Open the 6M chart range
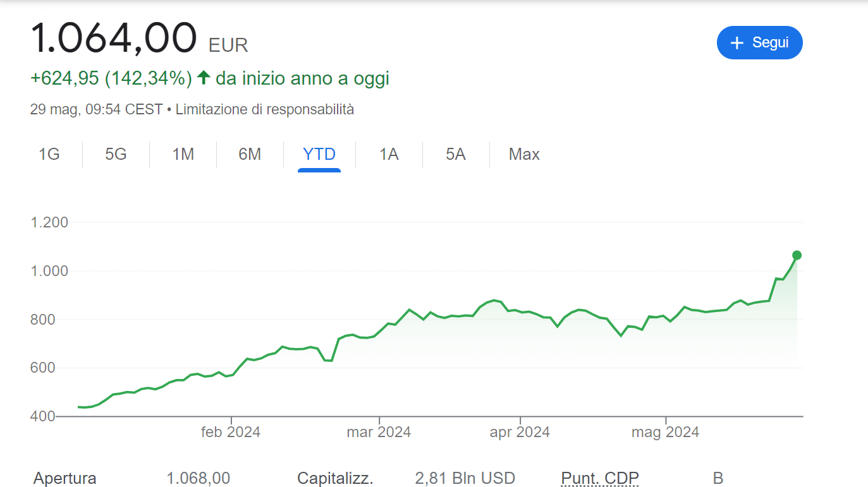This screenshot has height=487, width=868. (x=250, y=155)
